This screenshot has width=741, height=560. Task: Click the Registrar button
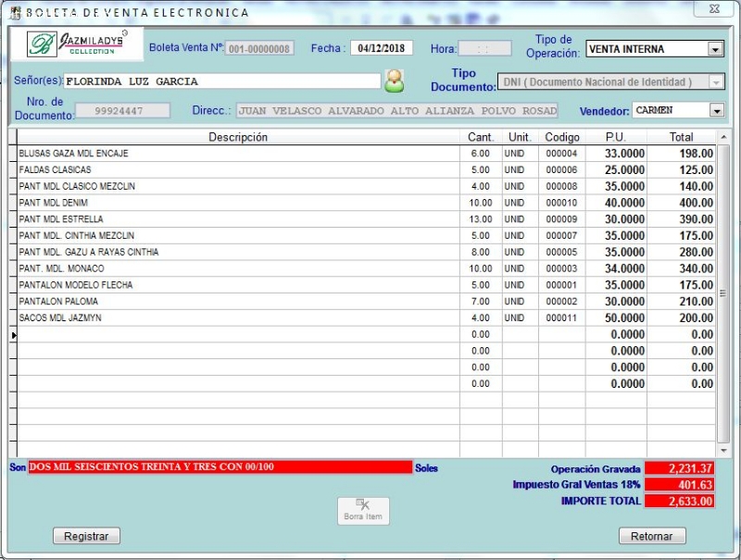coord(86,536)
